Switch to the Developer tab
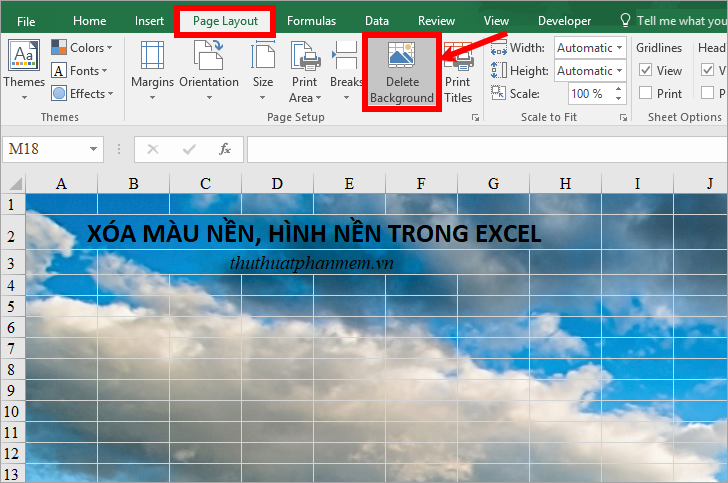728x483 pixels. pyautogui.click(x=564, y=21)
